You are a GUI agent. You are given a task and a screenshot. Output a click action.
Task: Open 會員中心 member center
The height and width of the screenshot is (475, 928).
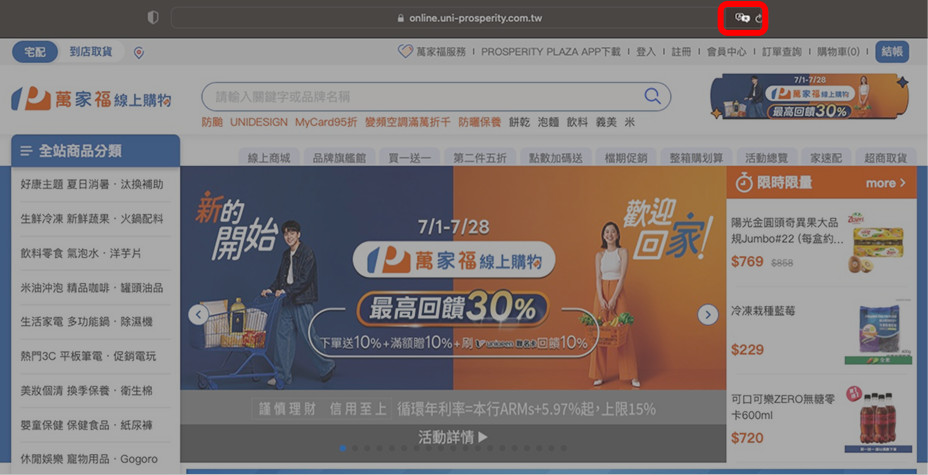[x=726, y=52]
